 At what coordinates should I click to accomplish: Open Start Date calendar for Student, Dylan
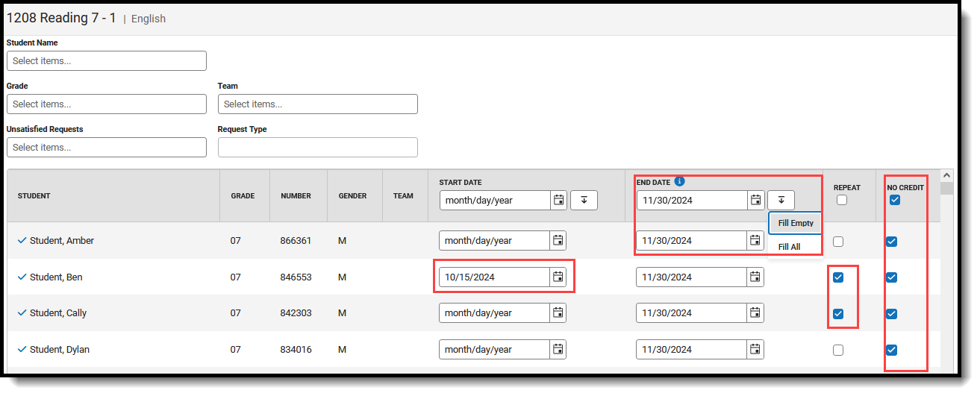pyautogui.click(x=558, y=349)
